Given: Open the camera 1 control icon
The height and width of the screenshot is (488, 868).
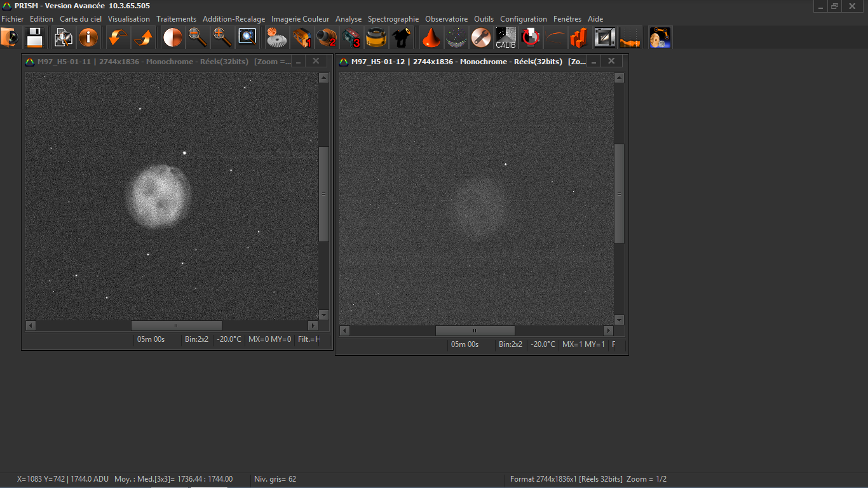Looking at the screenshot, I should tap(302, 38).
